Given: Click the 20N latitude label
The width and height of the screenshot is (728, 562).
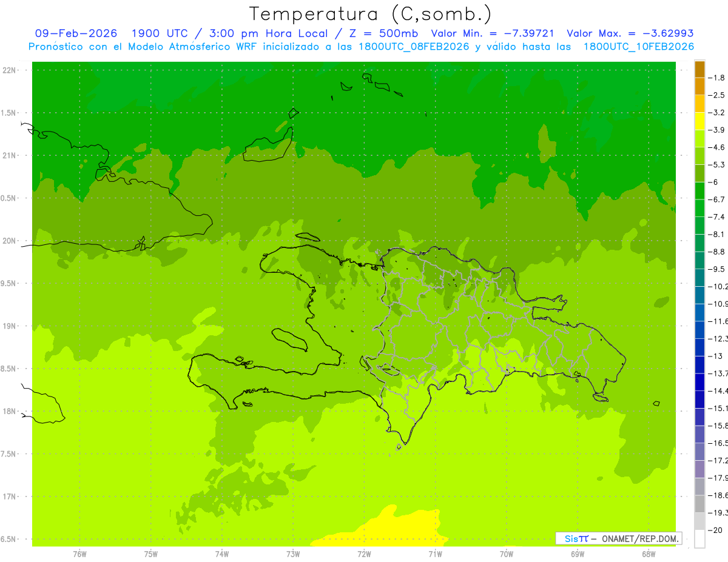Looking at the screenshot, I should pyautogui.click(x=10, y=241).
